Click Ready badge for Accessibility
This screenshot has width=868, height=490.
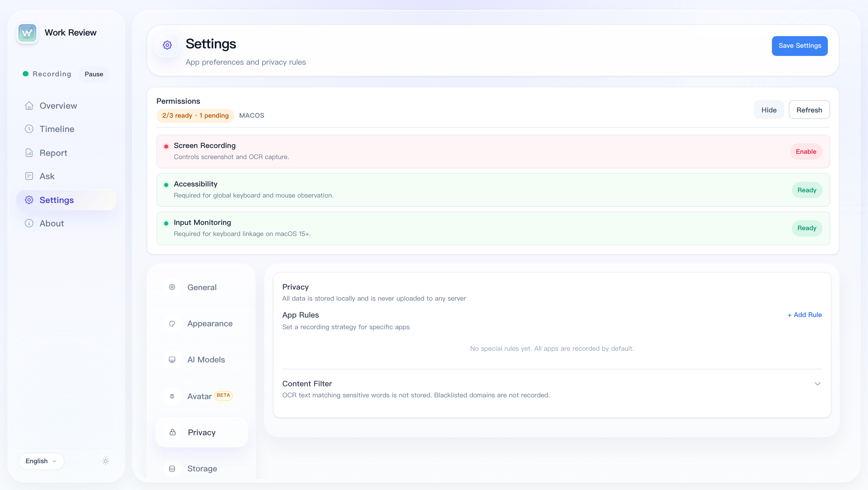(807, 190)
